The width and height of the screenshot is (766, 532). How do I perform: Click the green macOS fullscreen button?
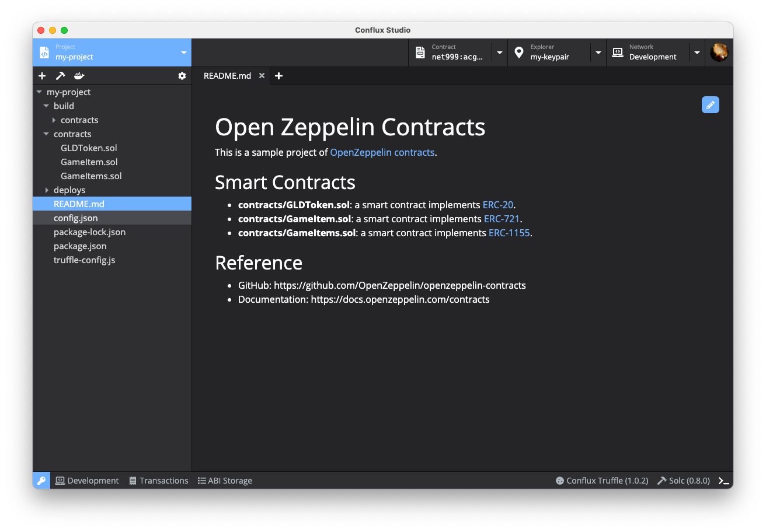(x=64, y=30)
